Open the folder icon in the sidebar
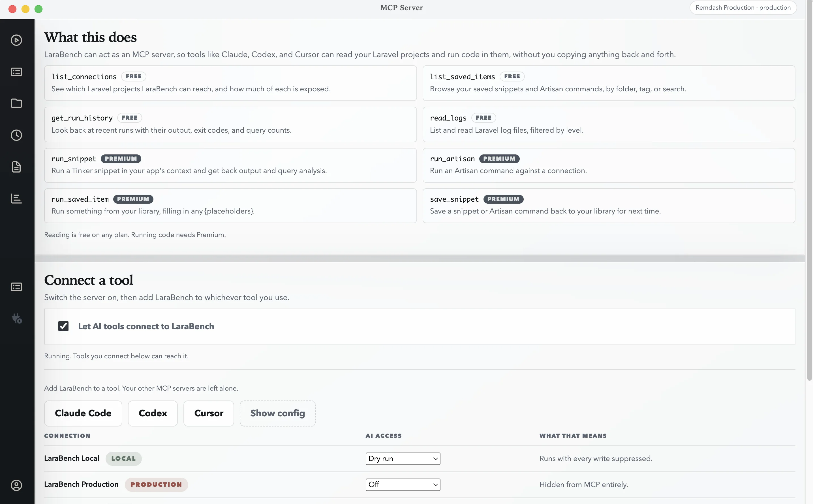 pos(16,103)
